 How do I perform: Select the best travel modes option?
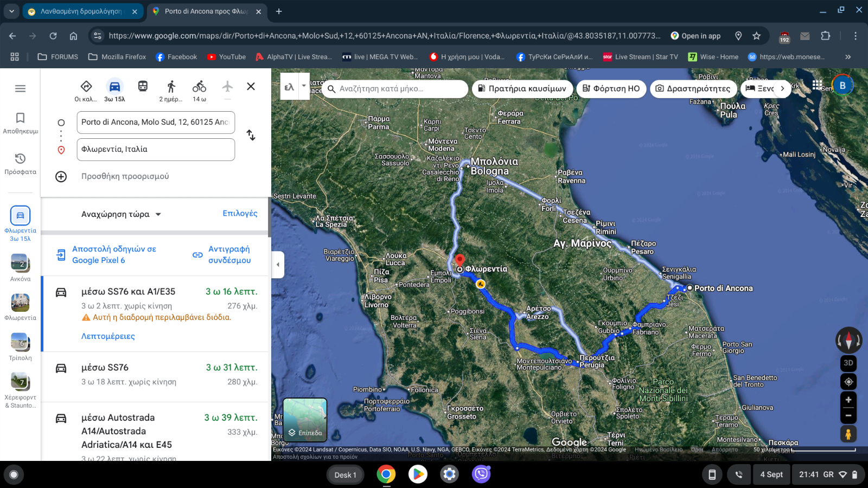(86, 90)
